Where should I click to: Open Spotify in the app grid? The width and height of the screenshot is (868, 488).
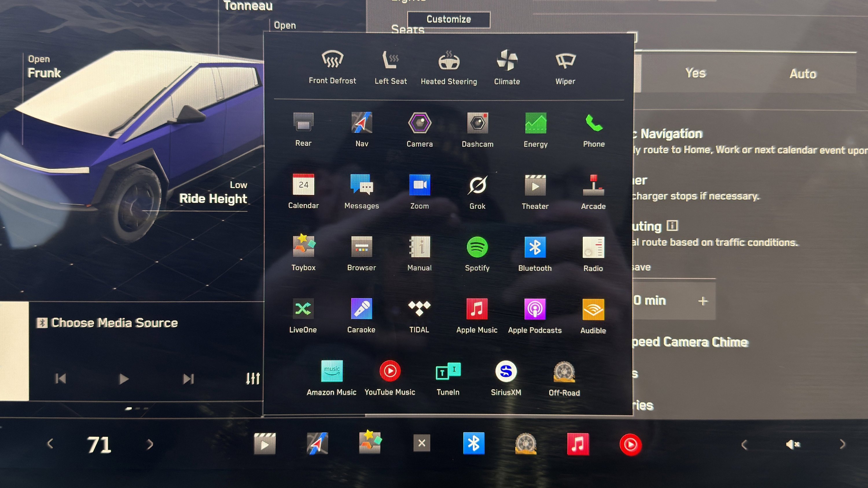[477, 248]
